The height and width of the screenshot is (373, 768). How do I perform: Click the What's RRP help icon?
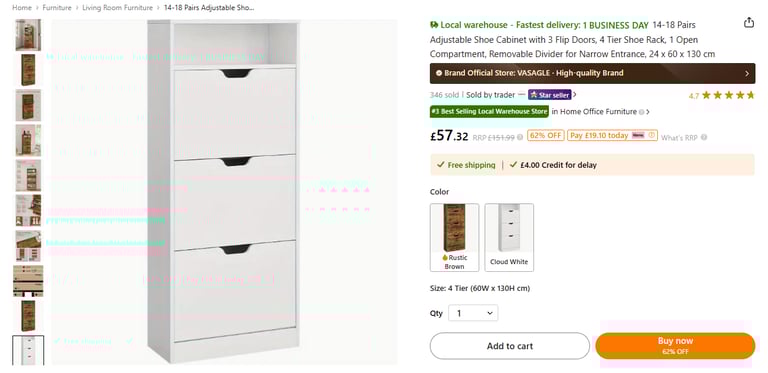[704, 138]
